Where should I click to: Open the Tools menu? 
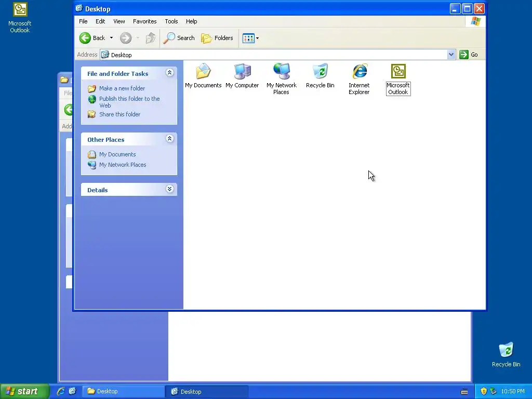pyautogui.click(x=171, y=21)
